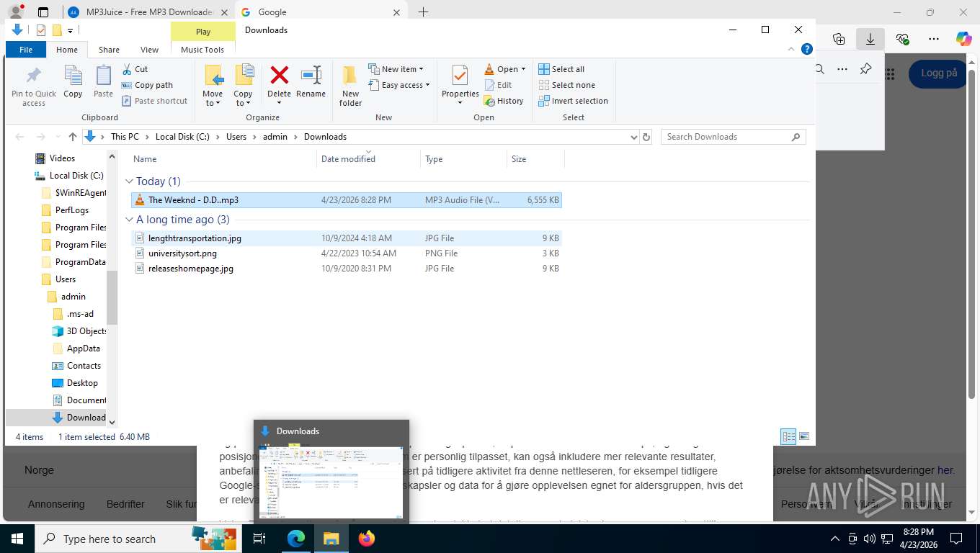Switch to the Home ribbon tab
The width and height of the screenshot is (980, 553).
point(67,50)
